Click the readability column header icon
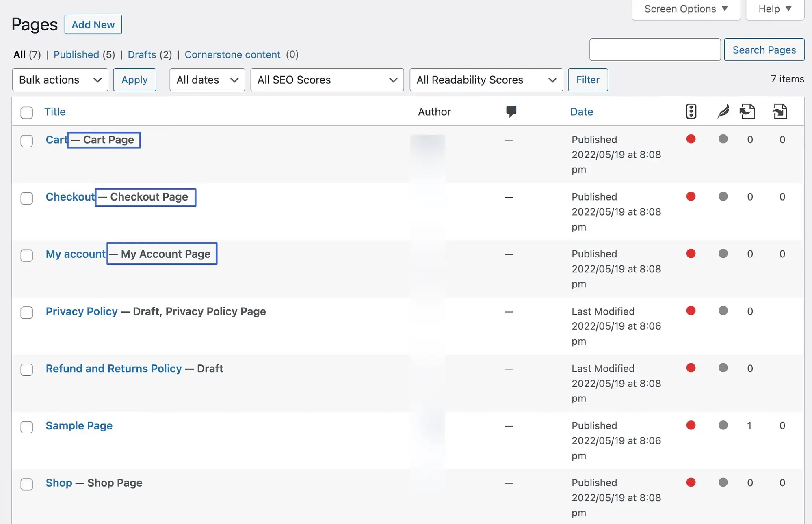Screen dimensions: 812x524 [x=723, y=110]
